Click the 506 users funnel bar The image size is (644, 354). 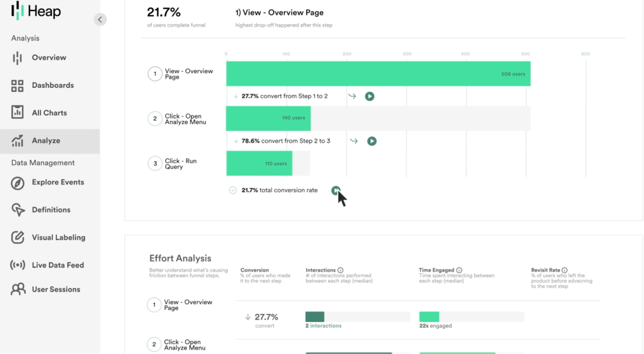point(378,73)
